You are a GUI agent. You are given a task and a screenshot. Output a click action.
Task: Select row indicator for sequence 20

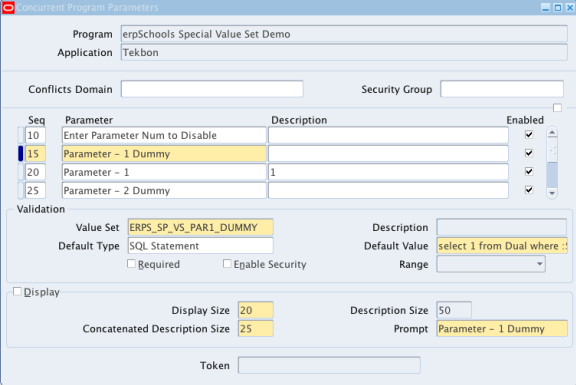click(x=21, y=172)
